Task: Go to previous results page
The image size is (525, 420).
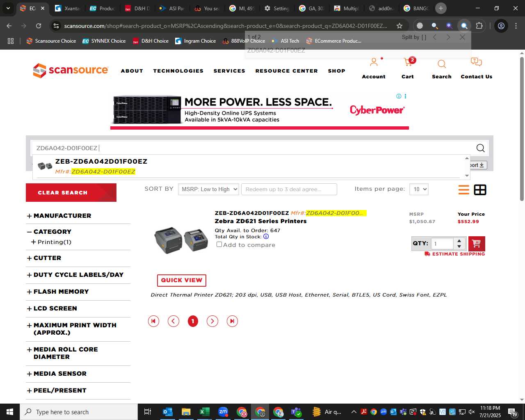Action: [x=173, y=321]
